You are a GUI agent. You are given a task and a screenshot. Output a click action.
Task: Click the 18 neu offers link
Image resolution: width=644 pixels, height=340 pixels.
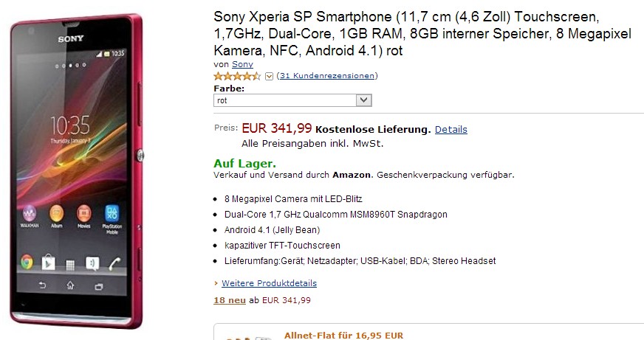pos(228,300)
